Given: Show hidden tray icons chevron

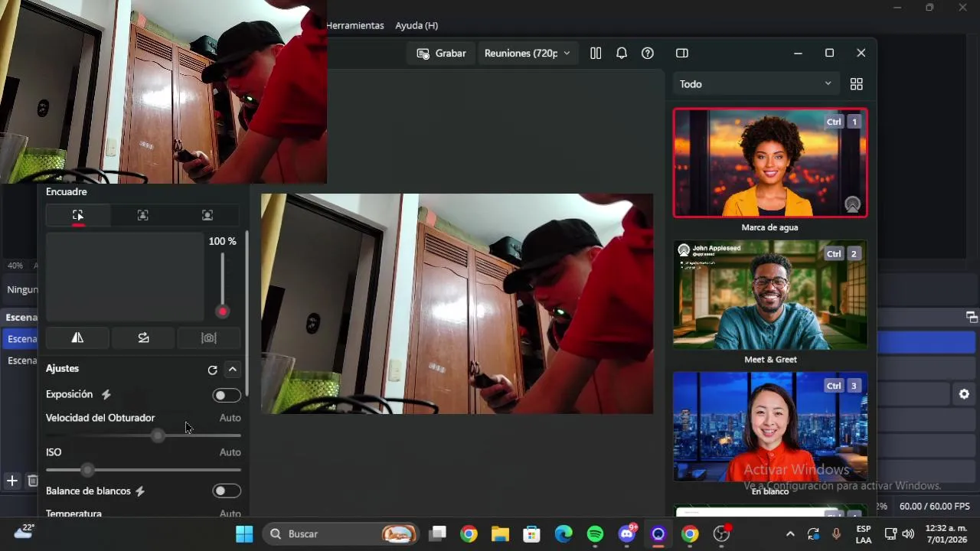Looking at the screenshot, I should coord(790,534).
